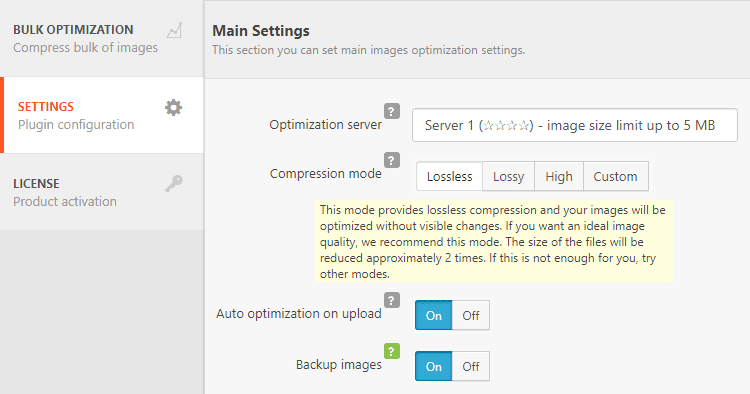
Task: Open help icon next to Compression mode
Action: [x=392, y=160]
